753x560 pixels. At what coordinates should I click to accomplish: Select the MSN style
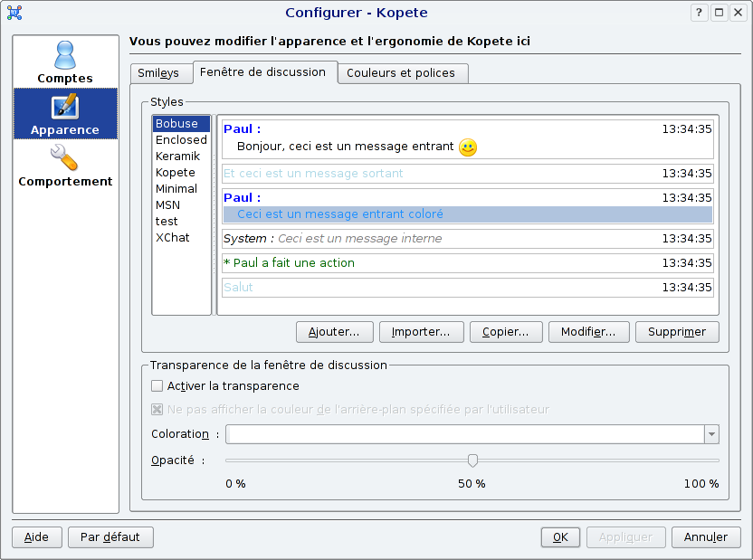point(182,204)
